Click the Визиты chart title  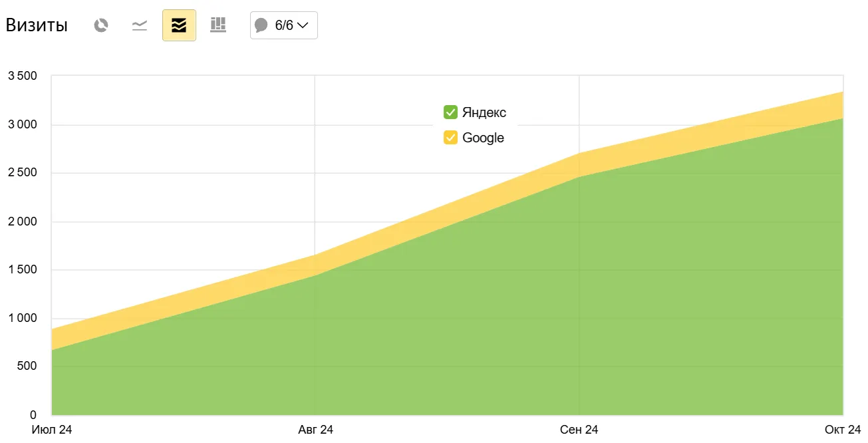point(37,26)
